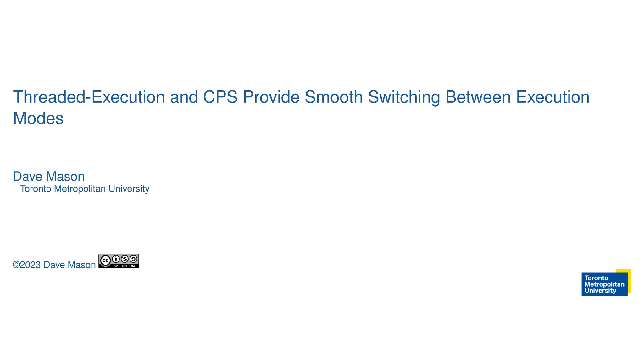This screenshot has width=644, height=362.
Task: Click the word Toronto in the logo
Action: (x=596, y=278)
